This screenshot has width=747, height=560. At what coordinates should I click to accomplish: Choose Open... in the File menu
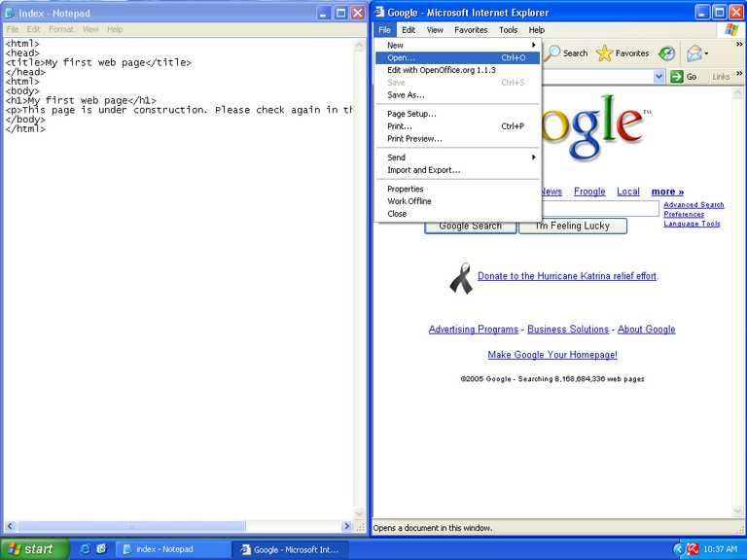[457, 57]
